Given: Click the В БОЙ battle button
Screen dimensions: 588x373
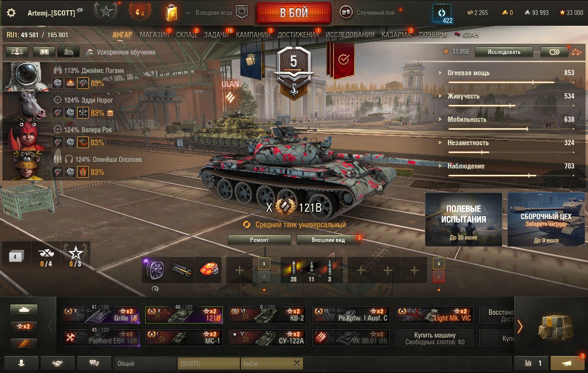Looking at the screenshot, I should tap(294, 13).
